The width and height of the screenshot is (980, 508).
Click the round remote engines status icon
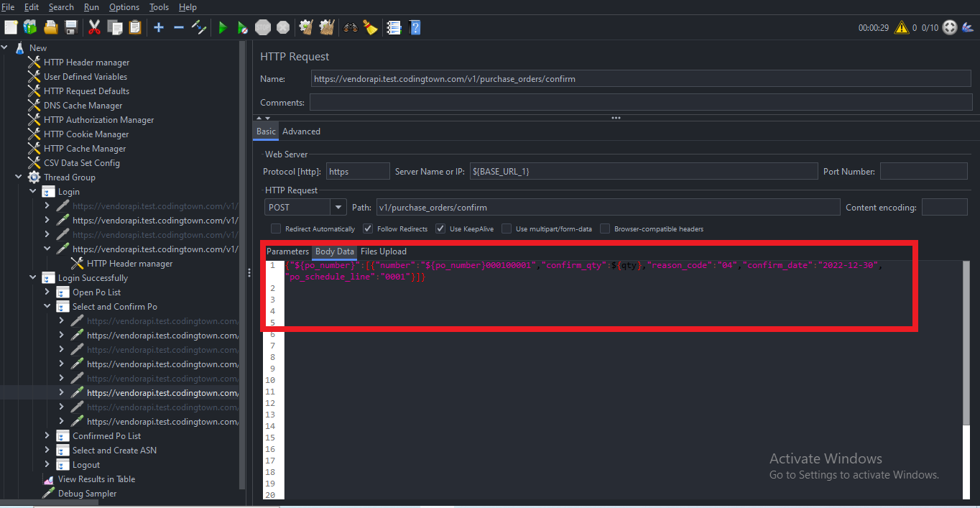950,27
